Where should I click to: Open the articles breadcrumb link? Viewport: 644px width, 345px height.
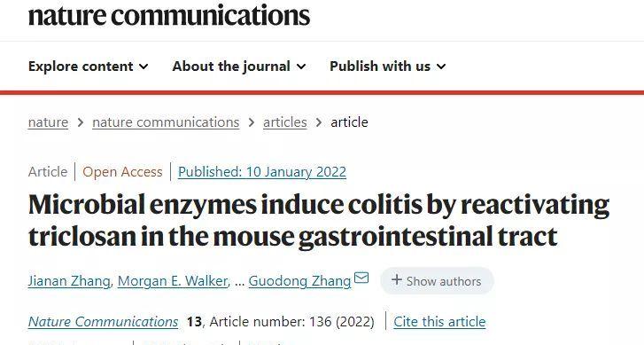click(x=285, y=122)
